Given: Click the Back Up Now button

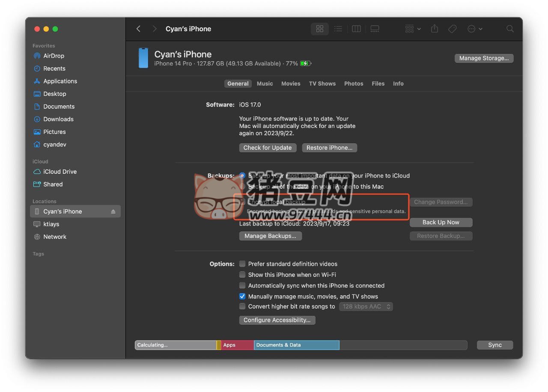Looking at the screenshot, I should coord(441,223).
